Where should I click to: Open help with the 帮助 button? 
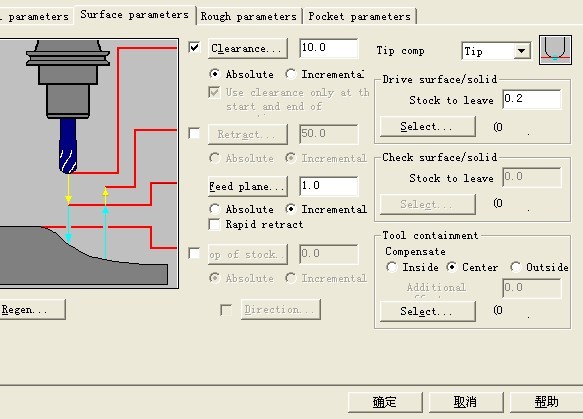(547, 402)
